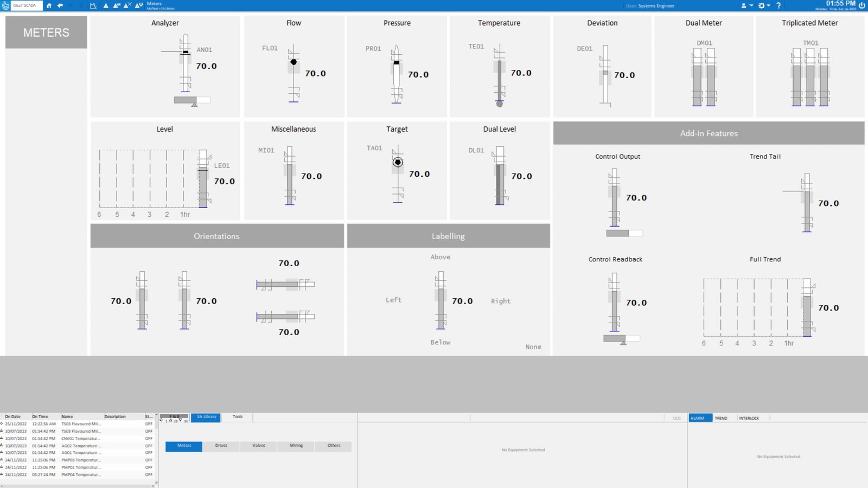Click the SCADA logo icon

tap(5, 5)
